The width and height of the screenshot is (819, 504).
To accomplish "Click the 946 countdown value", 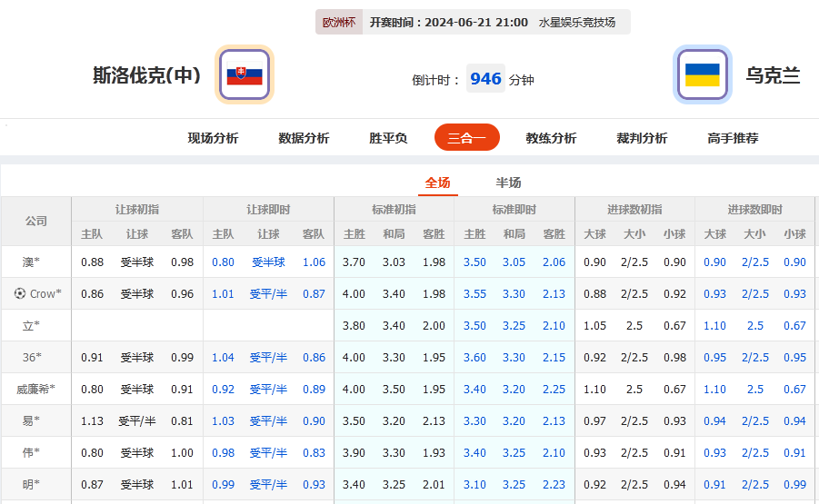I will coord(485,78).
